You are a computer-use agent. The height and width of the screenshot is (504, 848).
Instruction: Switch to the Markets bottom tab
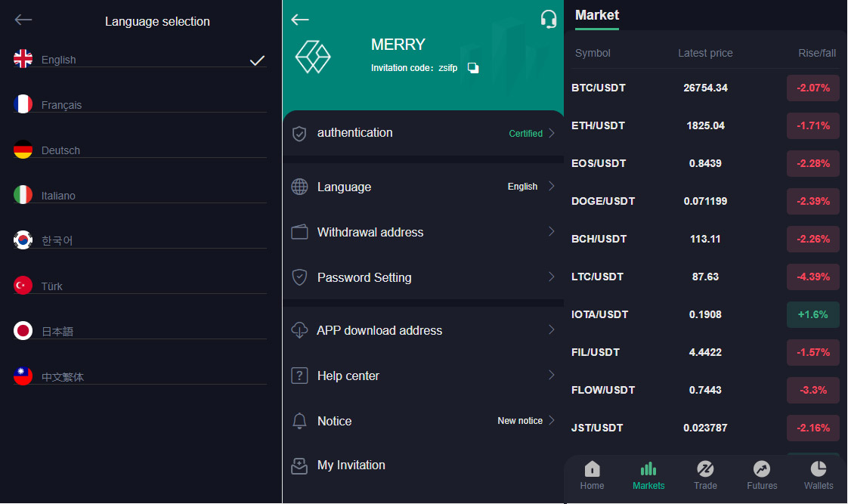coord(648,475)
